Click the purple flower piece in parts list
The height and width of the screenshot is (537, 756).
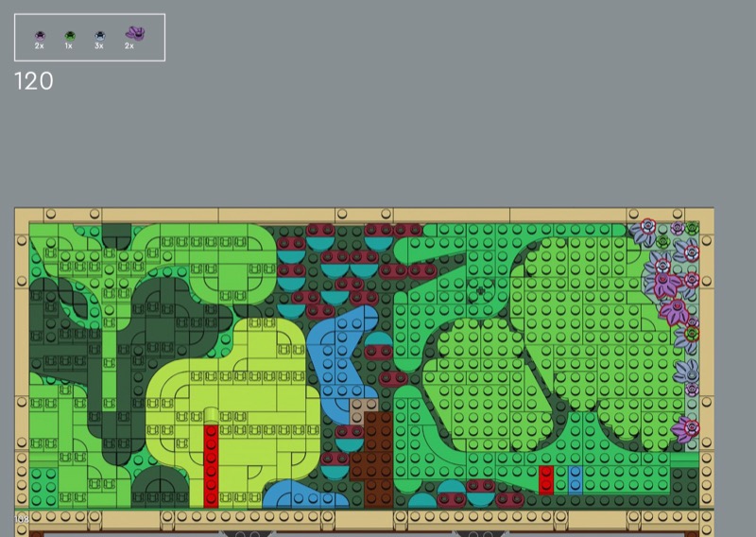134,34
